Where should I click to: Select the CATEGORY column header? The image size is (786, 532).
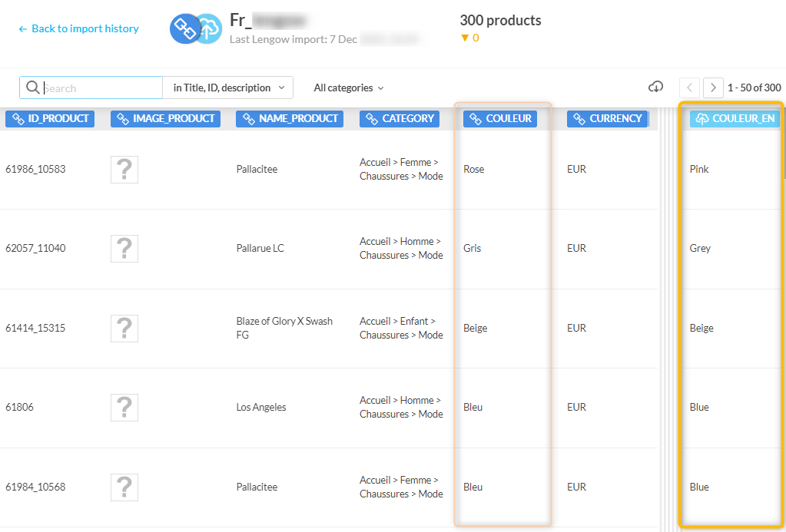tap(400, 119)
